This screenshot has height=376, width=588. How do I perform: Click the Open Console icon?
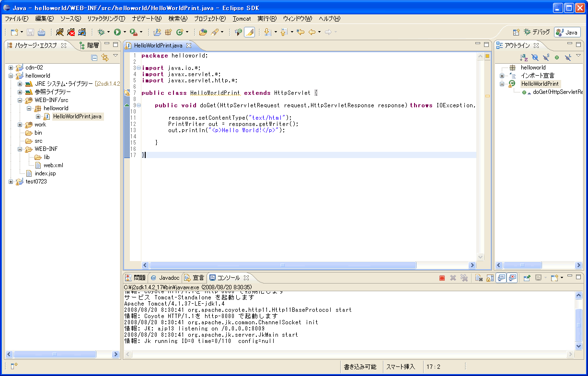(554, 278)
